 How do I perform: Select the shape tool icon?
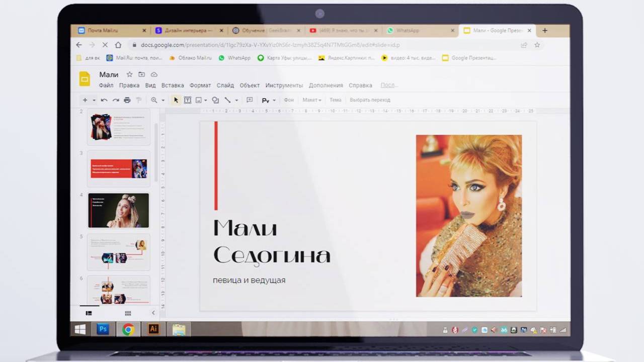coord(215,100)
